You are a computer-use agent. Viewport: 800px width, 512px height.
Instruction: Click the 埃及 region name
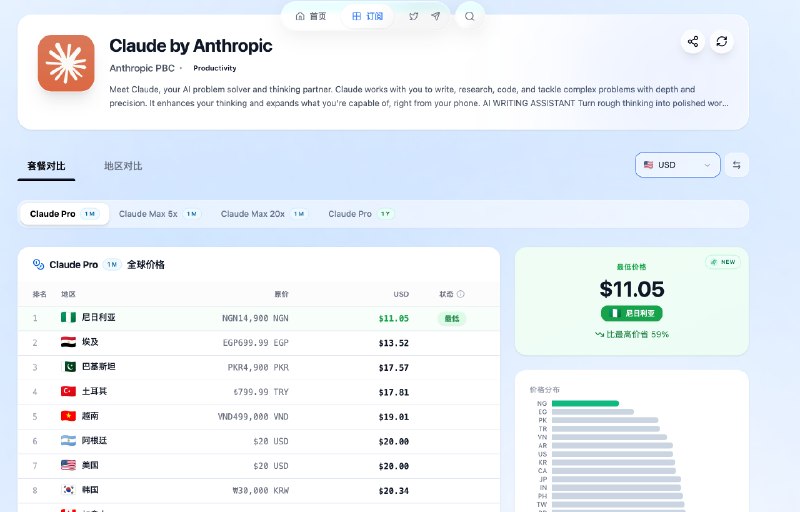point(90,342)
